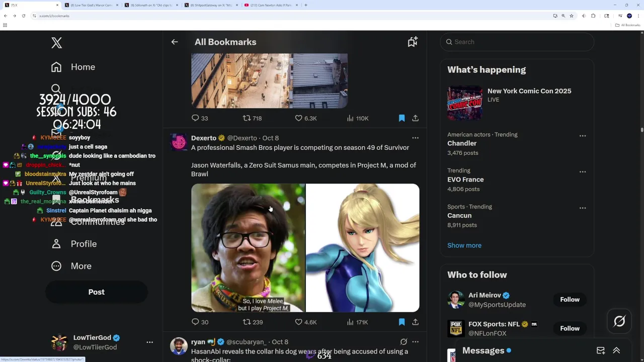
Task: Open @Dexerto handle link
Action: pos(242,138)
